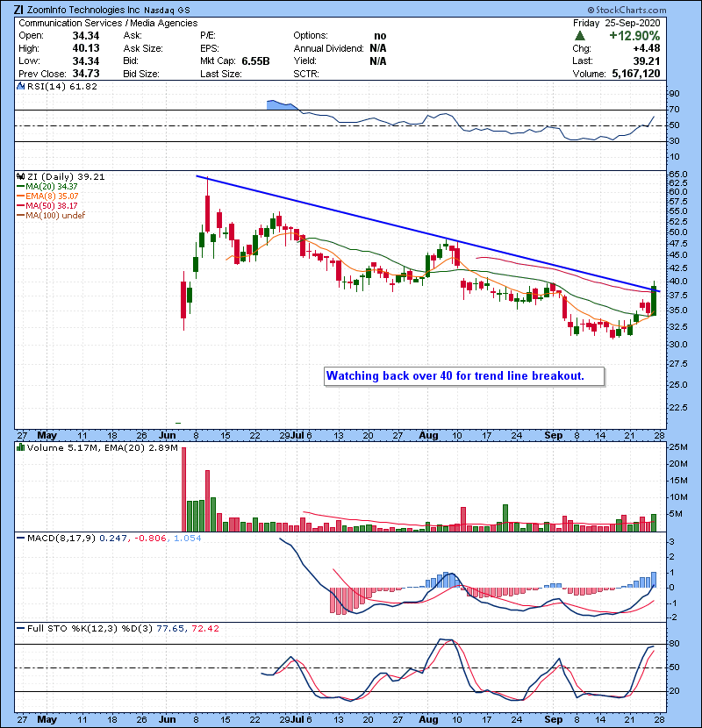The height and width of the screenshot is (728, 702).
Task: Click the 22.5 price axis label
Action: click(x=677, y=408)
